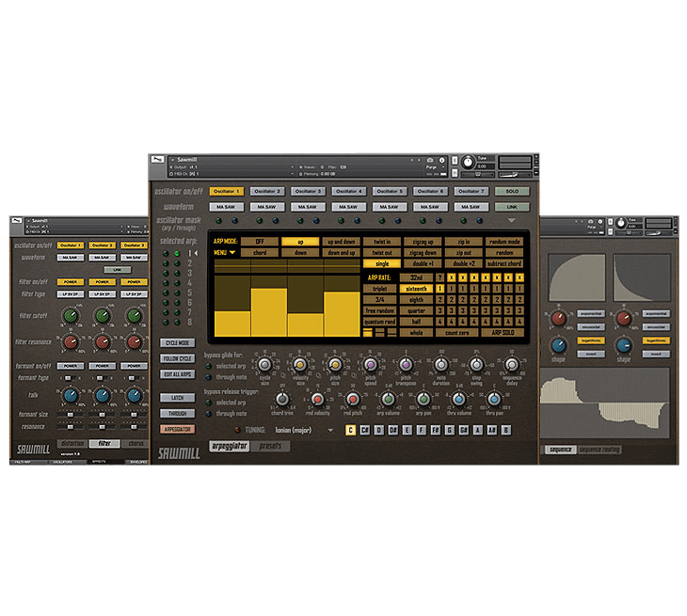The width and height of the screenshot is (687, 616).
Task: Adjust the blue thru pan knob
Action: [494, 399]
